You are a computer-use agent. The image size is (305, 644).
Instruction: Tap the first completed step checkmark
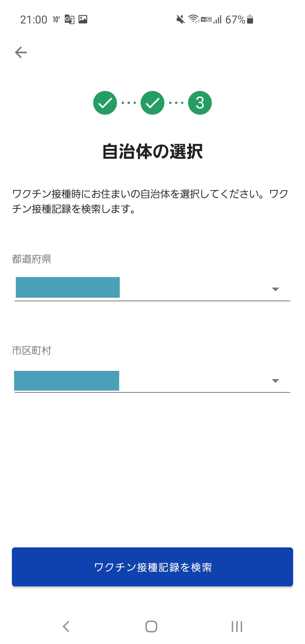tap(105, 103)
